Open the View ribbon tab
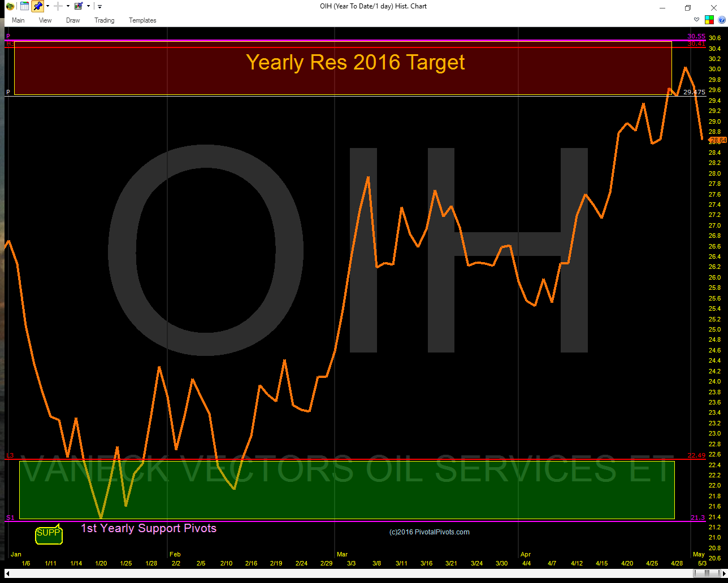The width and height of the screenshot is (728, 583). tap(45, 20)
